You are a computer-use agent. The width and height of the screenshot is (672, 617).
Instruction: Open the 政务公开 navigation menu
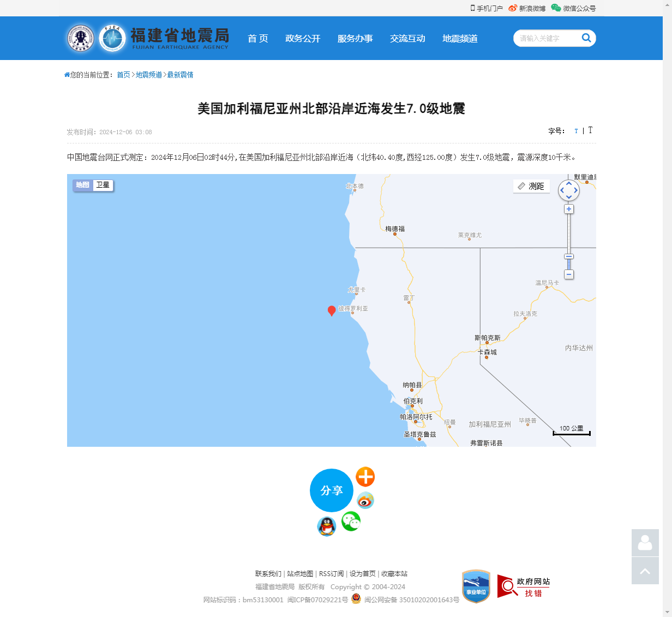click(303, 38)
